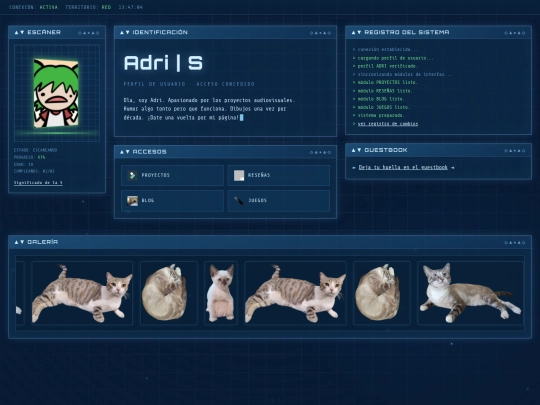Click the REGISTRO DEL SISTEMA panel title
Image resolution: width=540 pixels, height=405 pixels.
407,32
